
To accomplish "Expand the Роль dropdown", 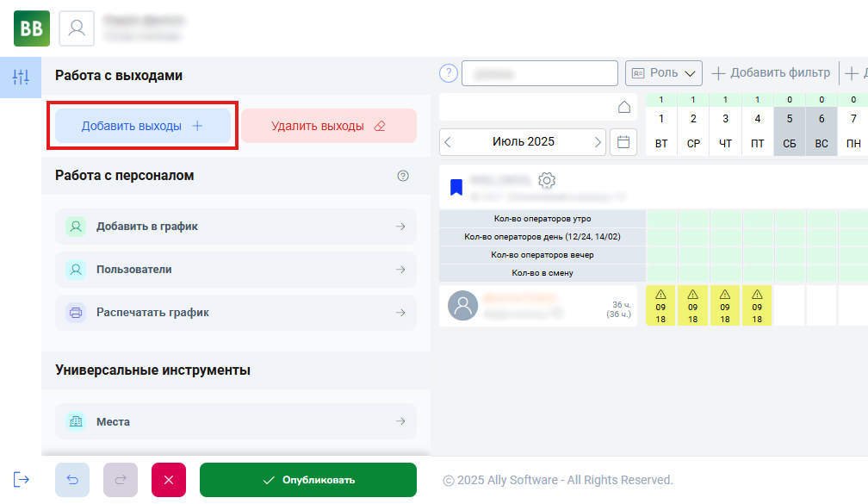I will [664, 73].
